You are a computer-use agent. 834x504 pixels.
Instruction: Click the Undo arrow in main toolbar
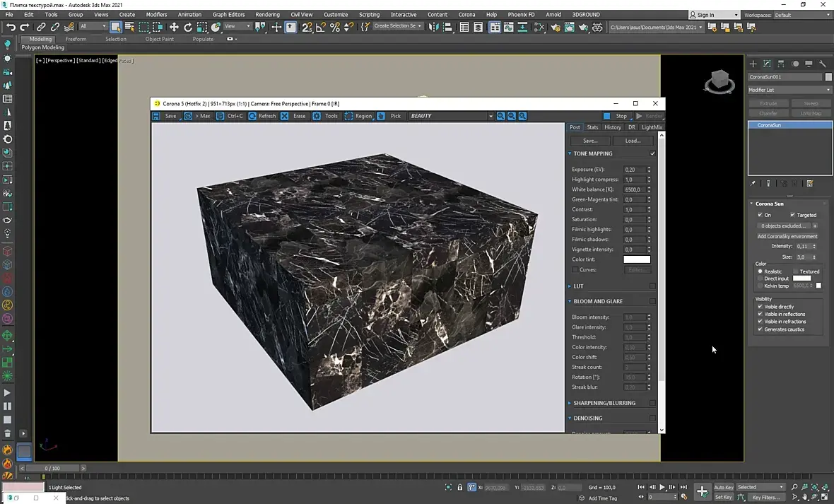[11, 27]
